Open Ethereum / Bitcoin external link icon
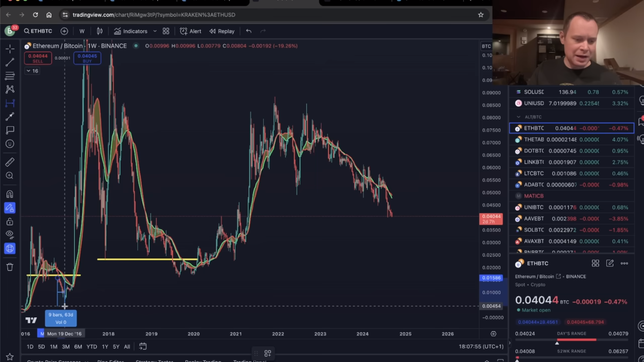Screen dimensions: 644x362 (559, 277)
